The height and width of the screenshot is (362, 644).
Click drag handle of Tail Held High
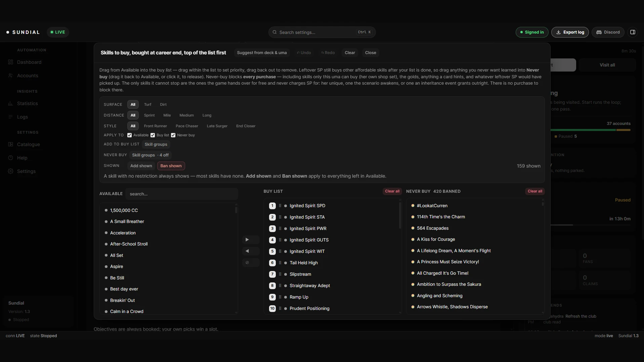tap(280, 263)
